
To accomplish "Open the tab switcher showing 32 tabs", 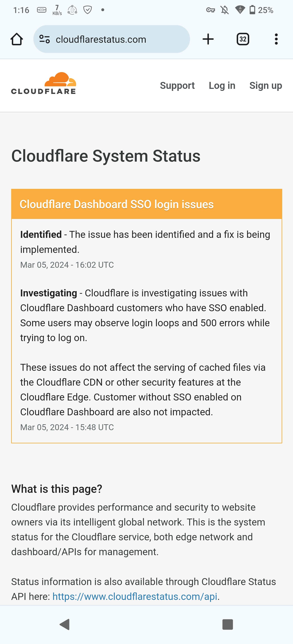I will click(x=243, y=39).
